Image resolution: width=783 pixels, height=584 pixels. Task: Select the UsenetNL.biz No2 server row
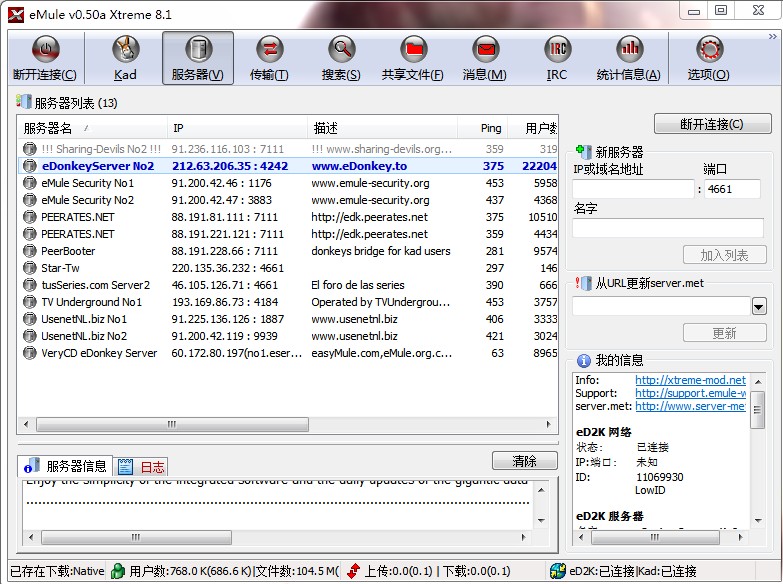(288, 336)
